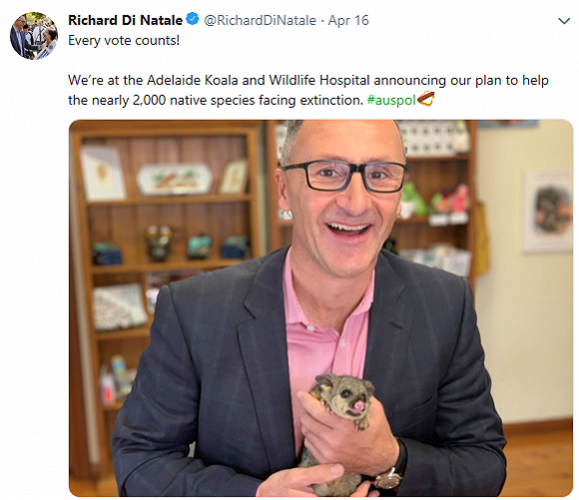
Task: Open the Apr 16 timestamp link
Action: click(348, 20)
